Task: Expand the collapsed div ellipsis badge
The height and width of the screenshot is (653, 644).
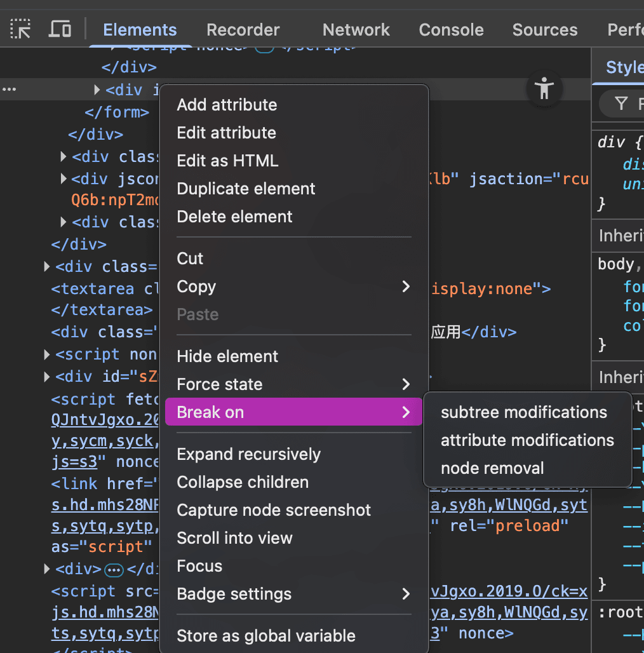Action: point(114,570)
